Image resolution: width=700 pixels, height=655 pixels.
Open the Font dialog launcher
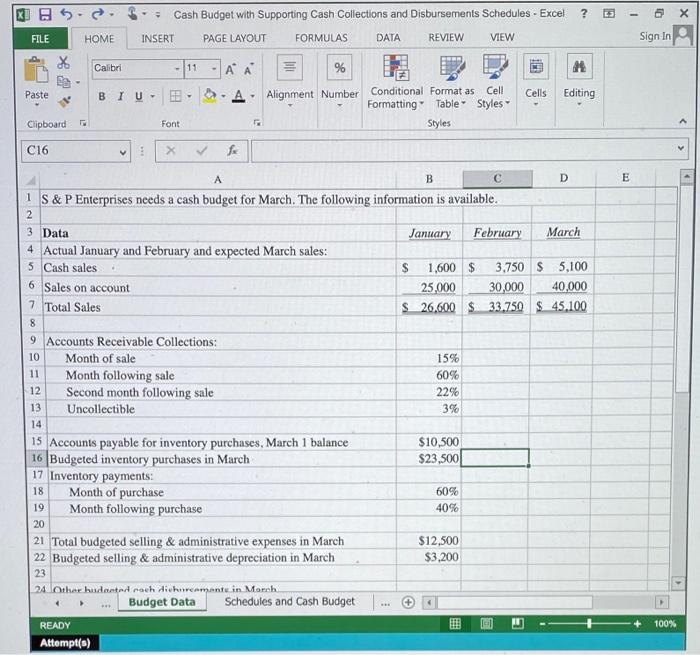(257, 122)
